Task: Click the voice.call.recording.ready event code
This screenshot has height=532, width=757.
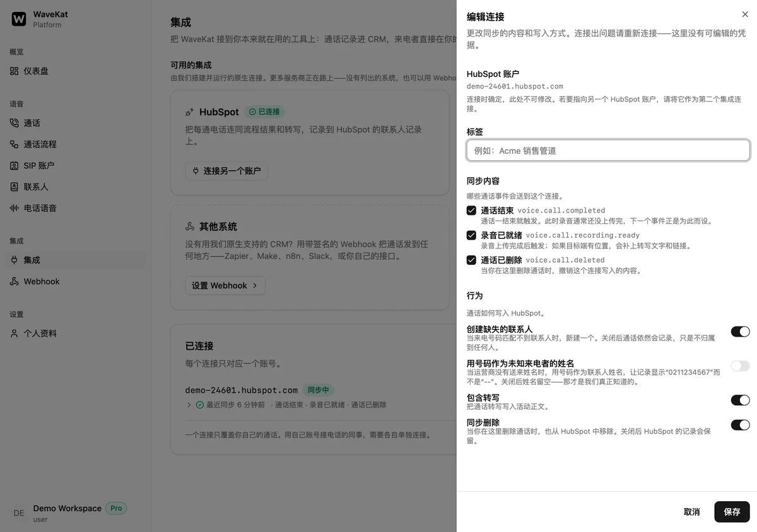Action: click(583, 235)
